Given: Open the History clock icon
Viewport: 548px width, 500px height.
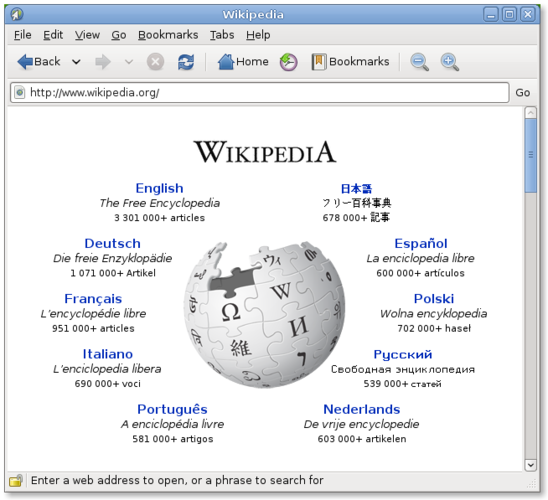Looking at the screenshot, I should pyautogui.click(x=288, y=62).
